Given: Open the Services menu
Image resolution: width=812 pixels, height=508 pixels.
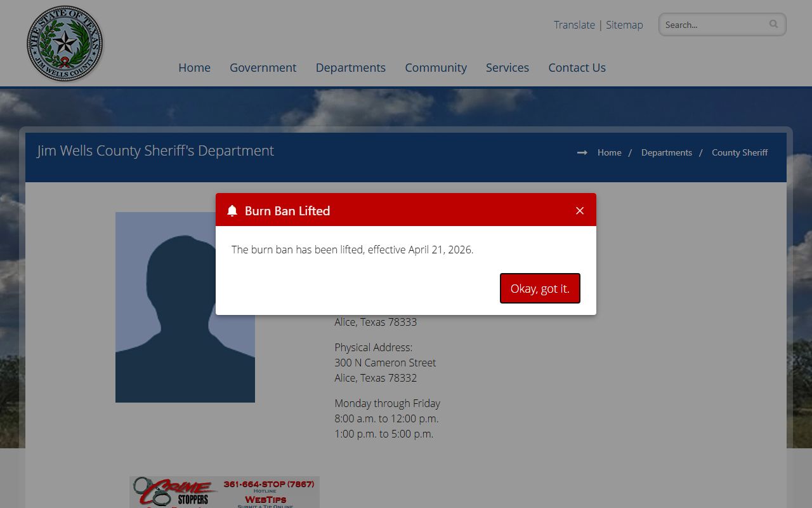Looking at the screenshot, I should [507, 67].
